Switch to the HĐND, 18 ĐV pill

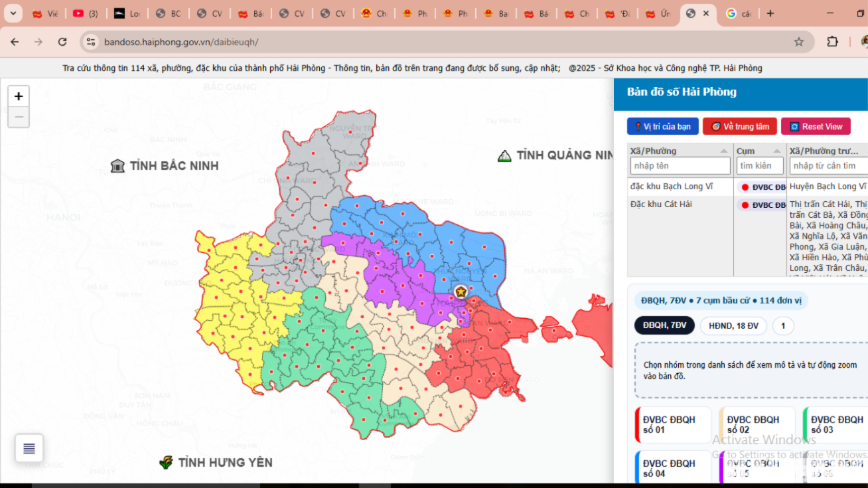[733, 325]
